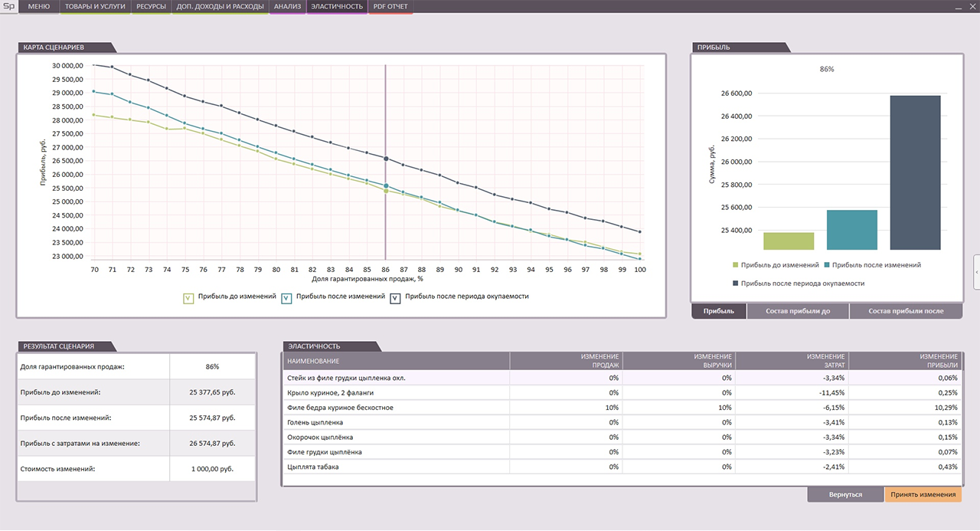Switch to 'Состав прибыли до' tab
Screen dimensions: 980x531
[797, 311]
